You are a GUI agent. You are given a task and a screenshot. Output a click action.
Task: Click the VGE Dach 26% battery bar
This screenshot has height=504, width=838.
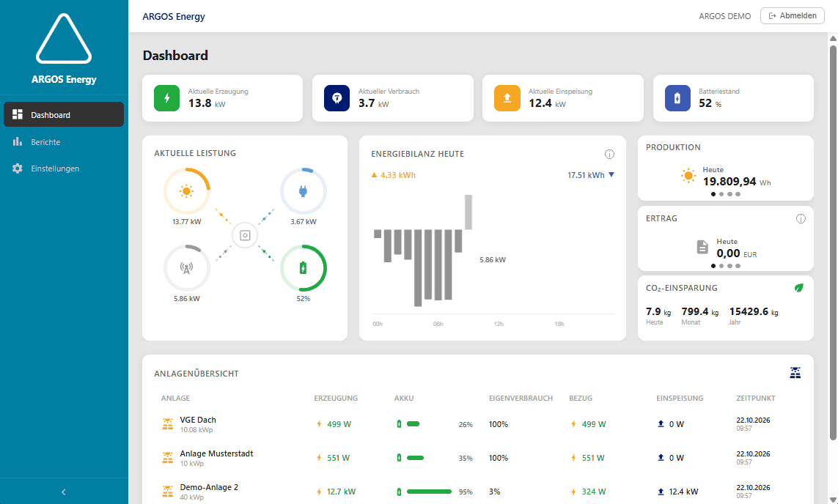413,424
